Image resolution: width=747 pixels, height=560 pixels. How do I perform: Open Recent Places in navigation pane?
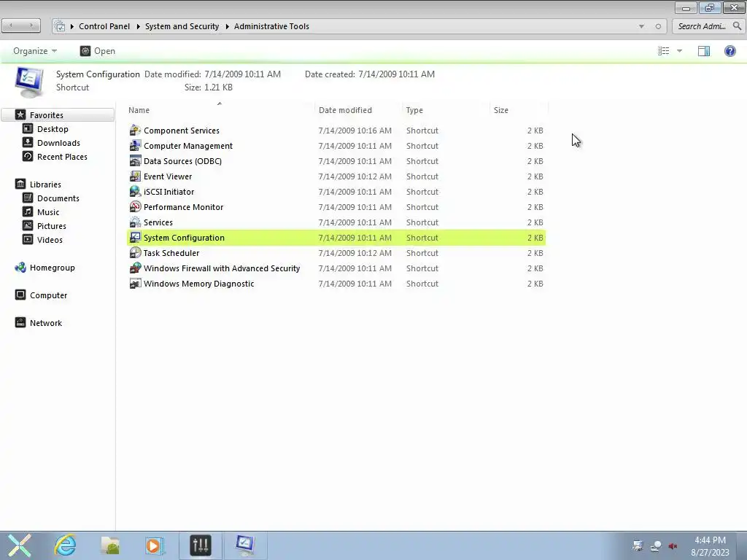point(62,157)
